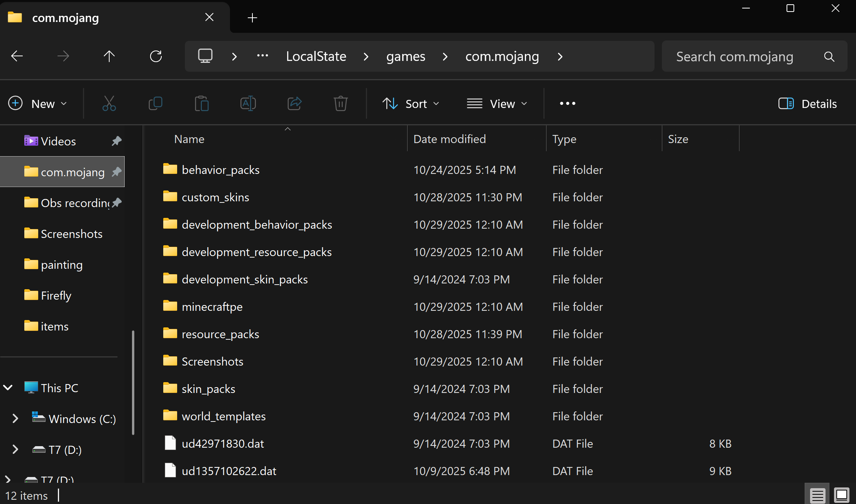Click the Delete trash icon
Image resolution: width=856 pixels, height=504 pixels.
coord(340,103)
